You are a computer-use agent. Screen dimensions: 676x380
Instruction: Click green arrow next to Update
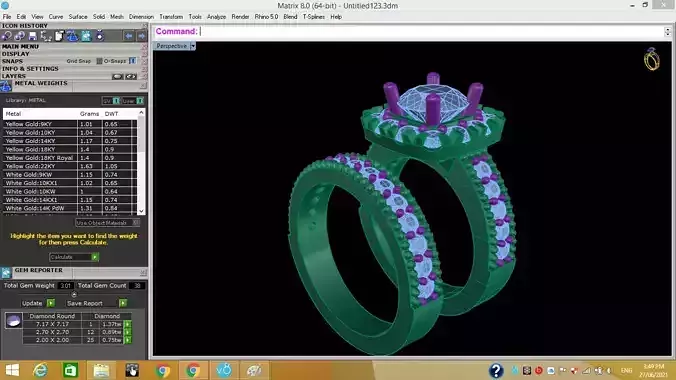[50, 303]
